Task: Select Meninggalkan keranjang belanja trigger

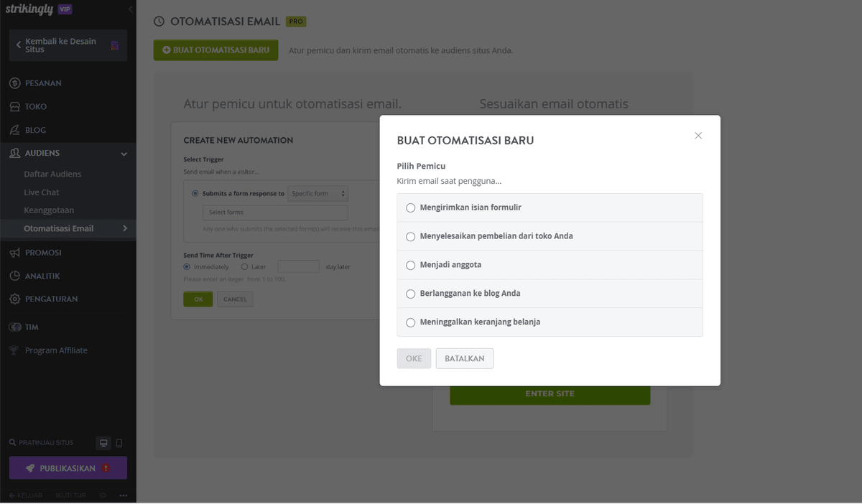Action: [410, 322]
